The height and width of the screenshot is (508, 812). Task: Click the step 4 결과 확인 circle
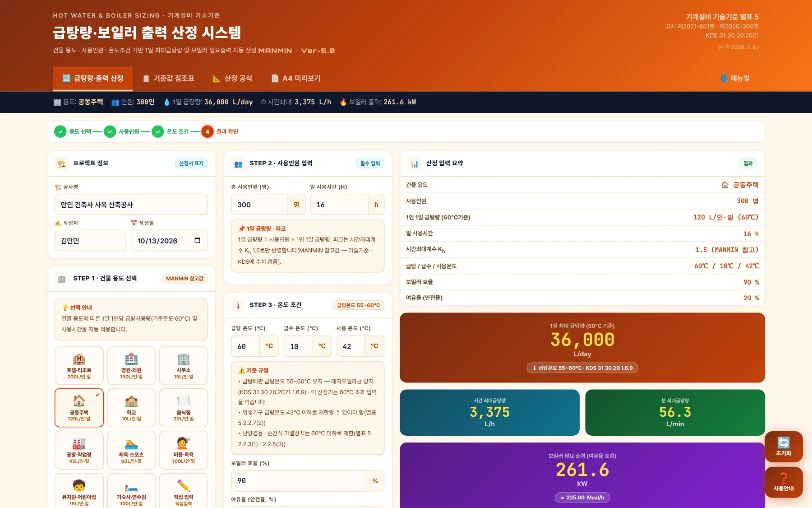(x=207, y=131)
